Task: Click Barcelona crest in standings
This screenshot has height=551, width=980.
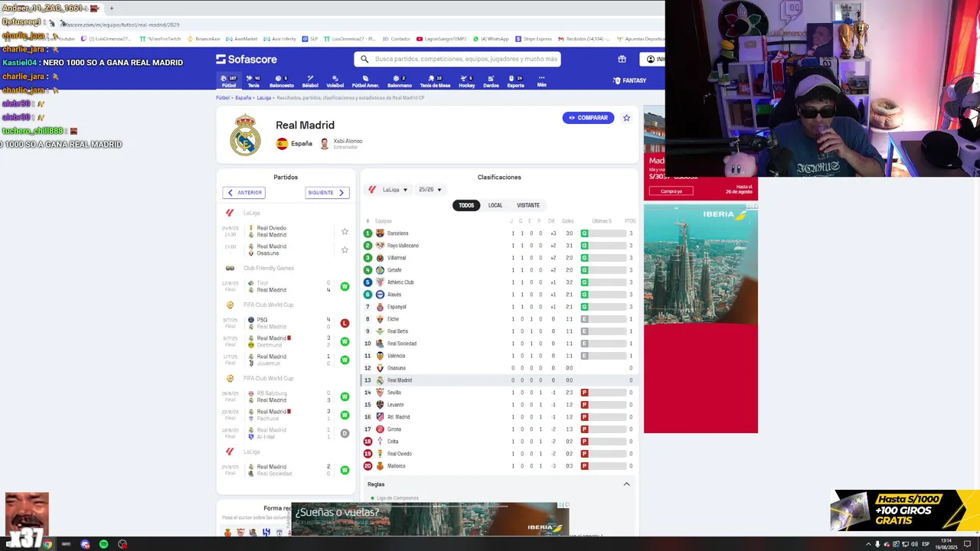Action: click(x=380, y=233)
